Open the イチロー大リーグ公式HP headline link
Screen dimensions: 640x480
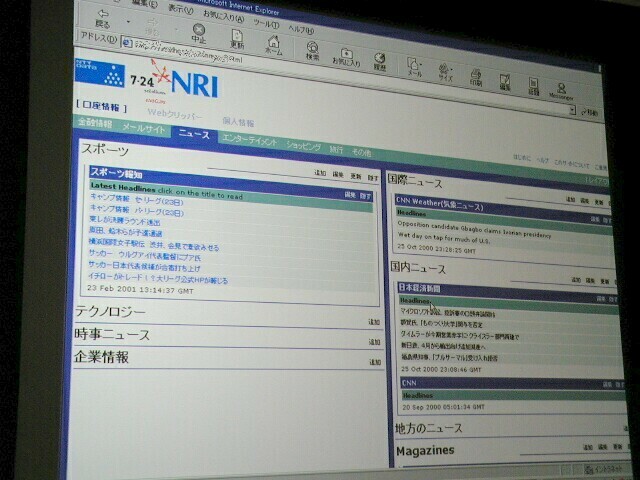click(x=160, y=279)
